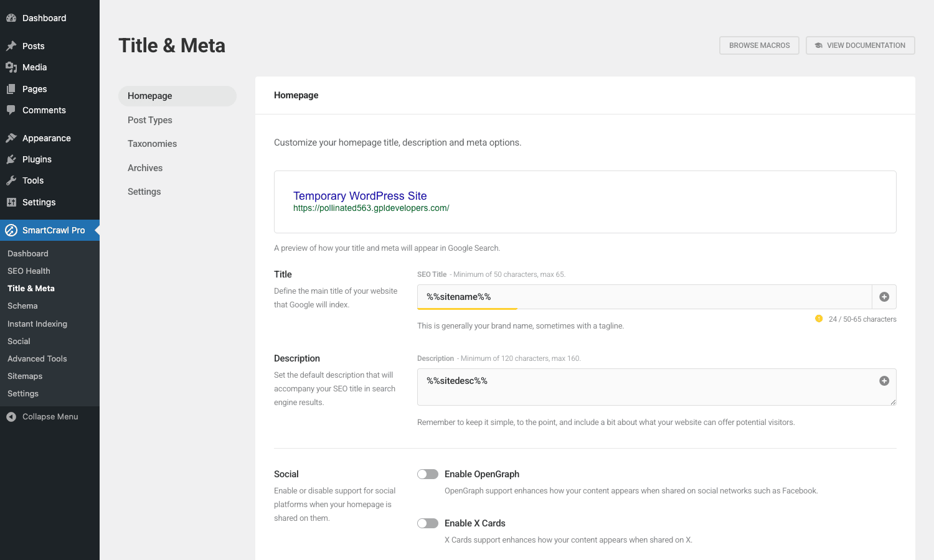This screenshot has width=934, height=560.
Task: Click inside the SEO Title input field
Action: pos(644,297)
